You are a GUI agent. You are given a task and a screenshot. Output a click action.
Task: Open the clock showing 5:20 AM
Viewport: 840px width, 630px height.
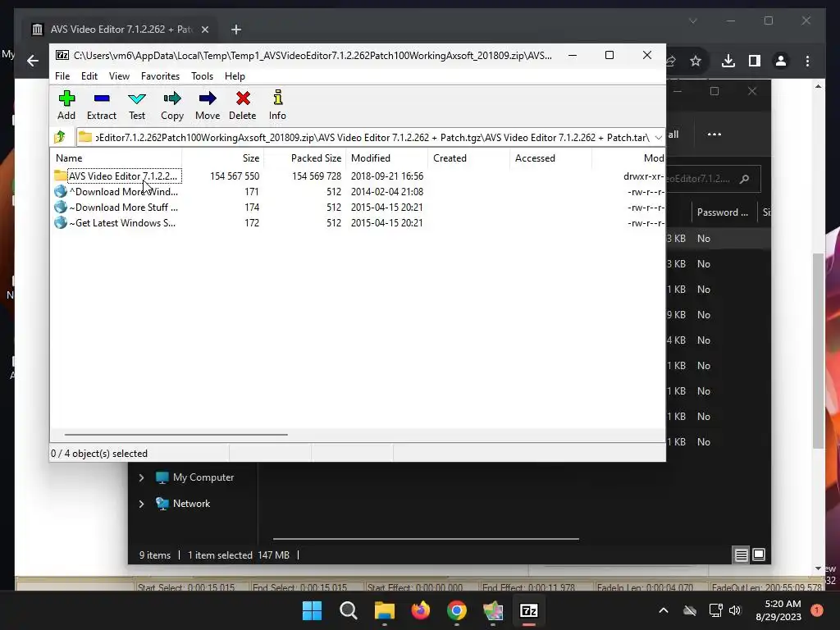click(x=778, y=610)
